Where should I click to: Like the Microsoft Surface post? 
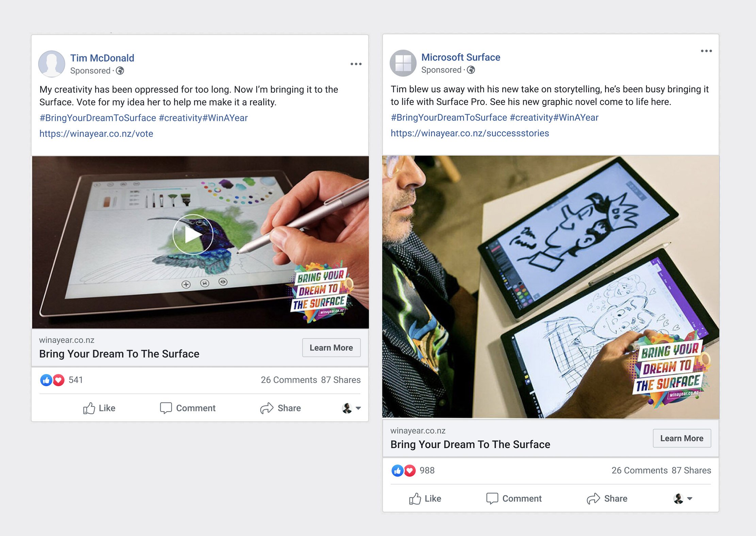[425, 499]
